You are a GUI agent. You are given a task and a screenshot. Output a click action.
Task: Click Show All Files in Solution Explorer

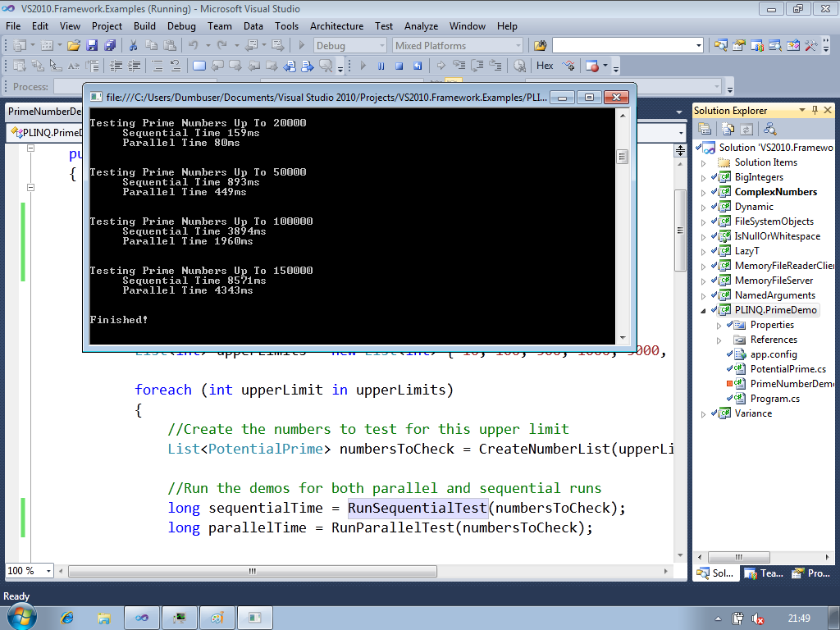click(x=728, y=129)
